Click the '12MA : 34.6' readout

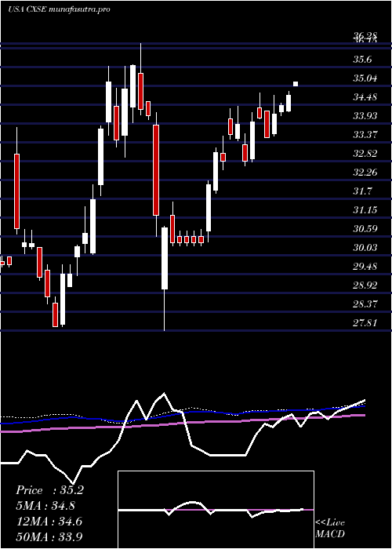coord(49,522)
